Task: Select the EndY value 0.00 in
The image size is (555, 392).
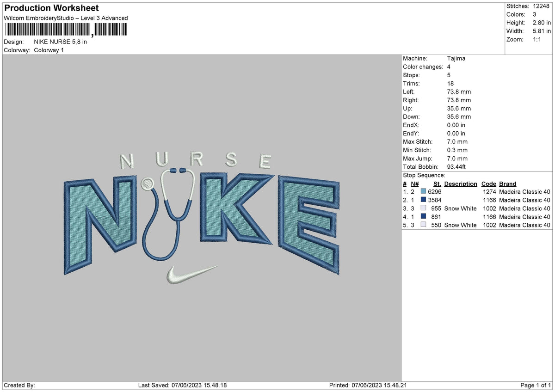Action: pyautogui.click(x=456, y=133)
